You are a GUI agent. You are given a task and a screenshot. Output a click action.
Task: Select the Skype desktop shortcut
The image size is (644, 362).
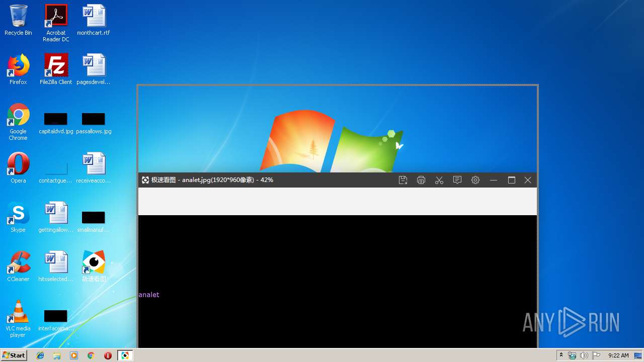coord(18,217)
